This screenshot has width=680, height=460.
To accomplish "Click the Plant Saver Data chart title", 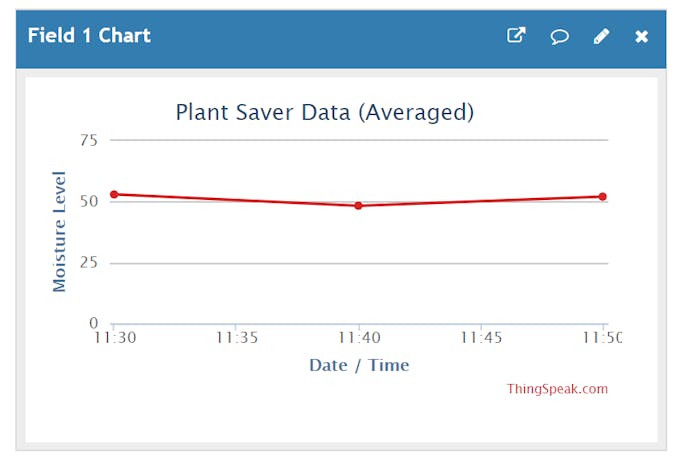I will point(324,112).
